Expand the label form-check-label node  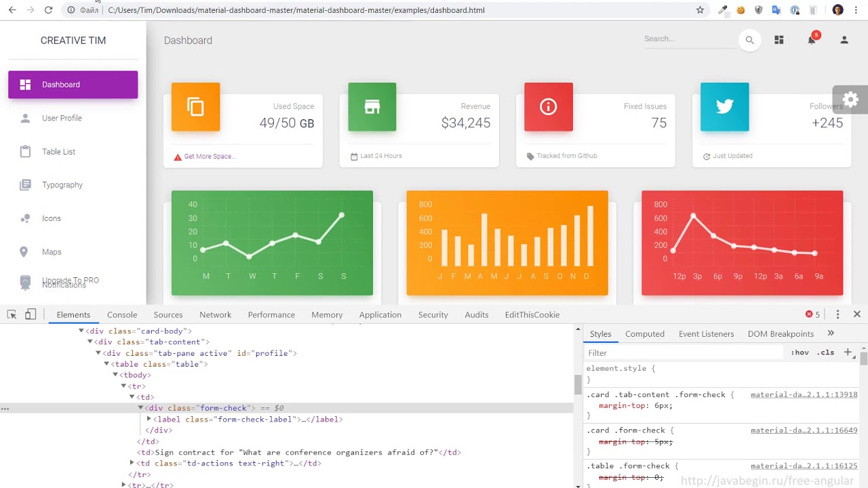pyautogui.click(x=149, y=419)
